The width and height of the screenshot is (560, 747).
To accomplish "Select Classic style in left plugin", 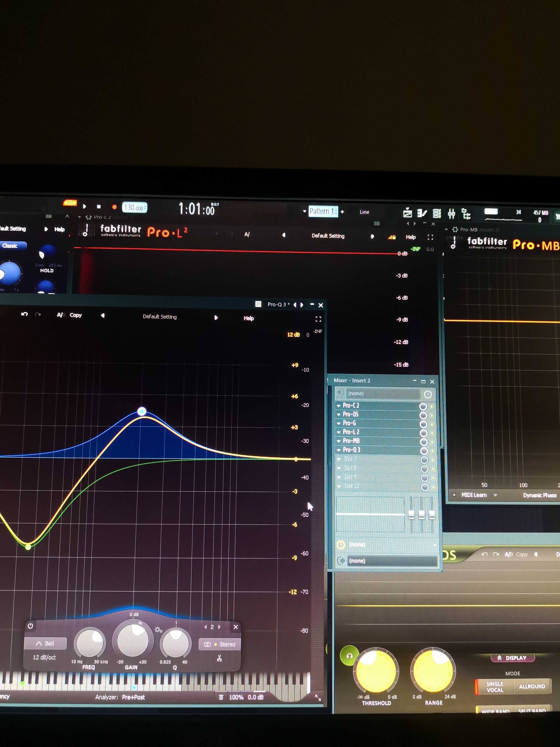I will pyautogui.click(x=10, y=245).
